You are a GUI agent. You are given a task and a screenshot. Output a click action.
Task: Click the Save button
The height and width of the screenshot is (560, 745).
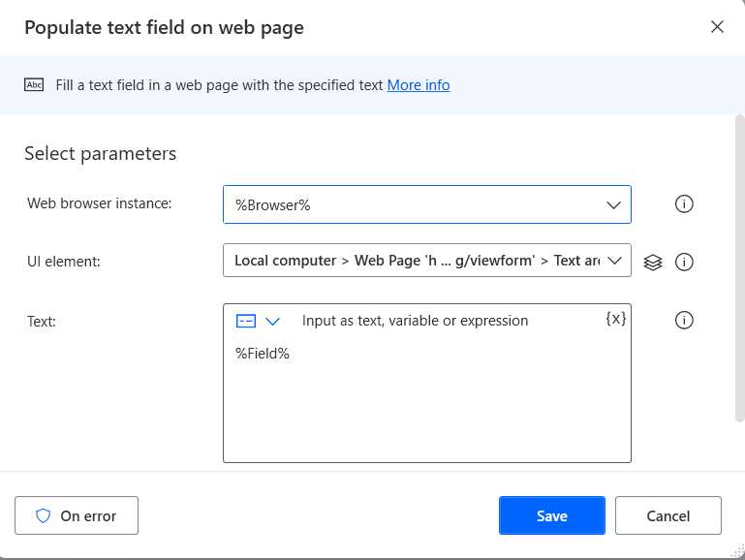coord(551,515)
